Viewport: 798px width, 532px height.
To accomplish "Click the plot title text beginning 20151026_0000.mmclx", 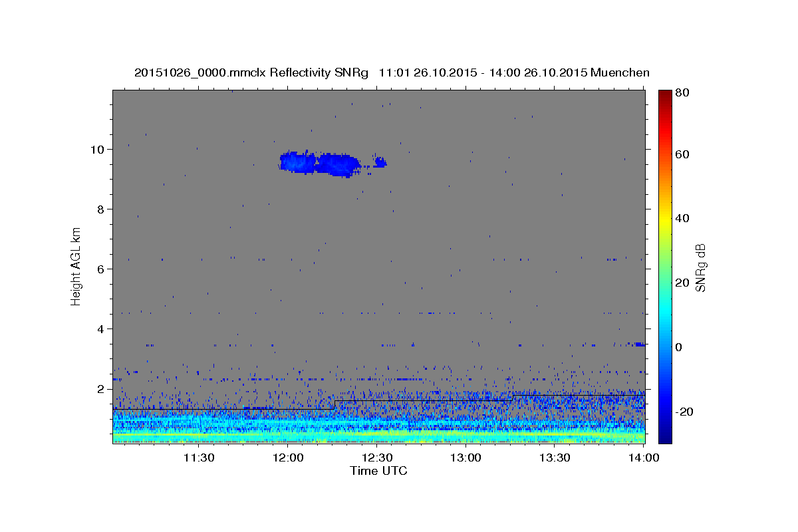I will [x=392, y=72].
